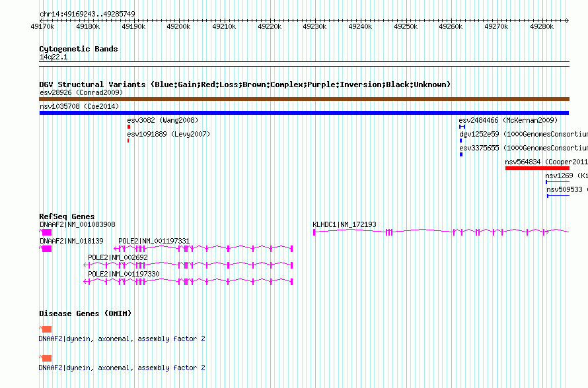Screen dimensions: 588x388
Task: Open the DNAAF2|NM_001083908 label
Action: tap(77, 225)
